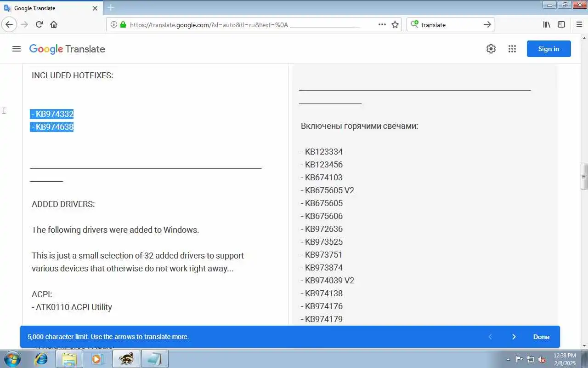Show hidden tray icons arrow
Image resolution: width=588 pixels, height=368 pixels.
508,359
